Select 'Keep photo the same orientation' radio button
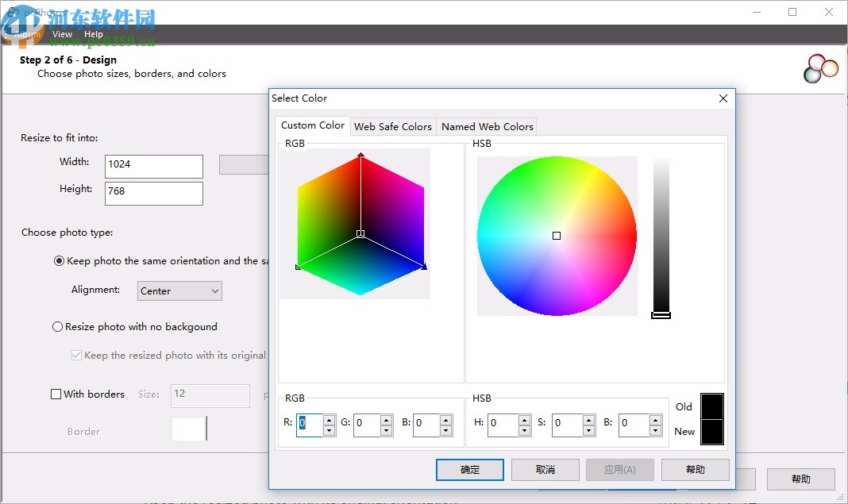 [59, 261]
